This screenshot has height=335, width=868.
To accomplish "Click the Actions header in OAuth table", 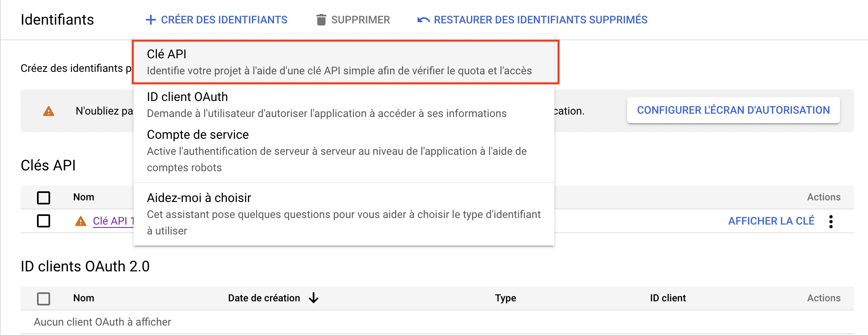I will point(824,298).
